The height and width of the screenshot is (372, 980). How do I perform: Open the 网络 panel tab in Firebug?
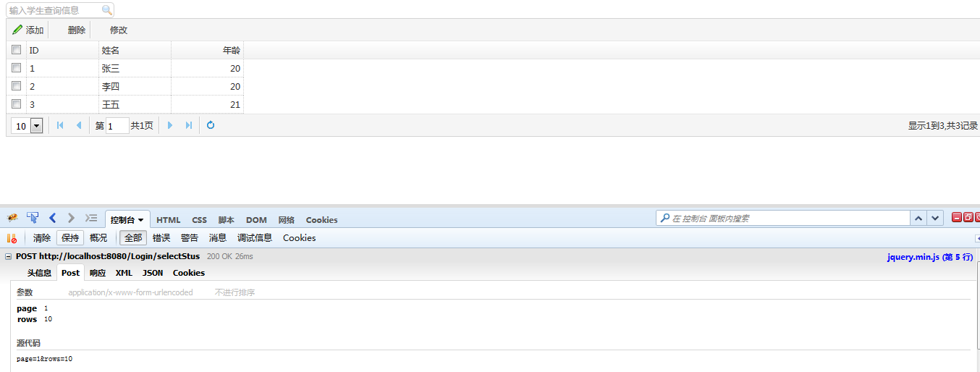click(x=287, y=220)
